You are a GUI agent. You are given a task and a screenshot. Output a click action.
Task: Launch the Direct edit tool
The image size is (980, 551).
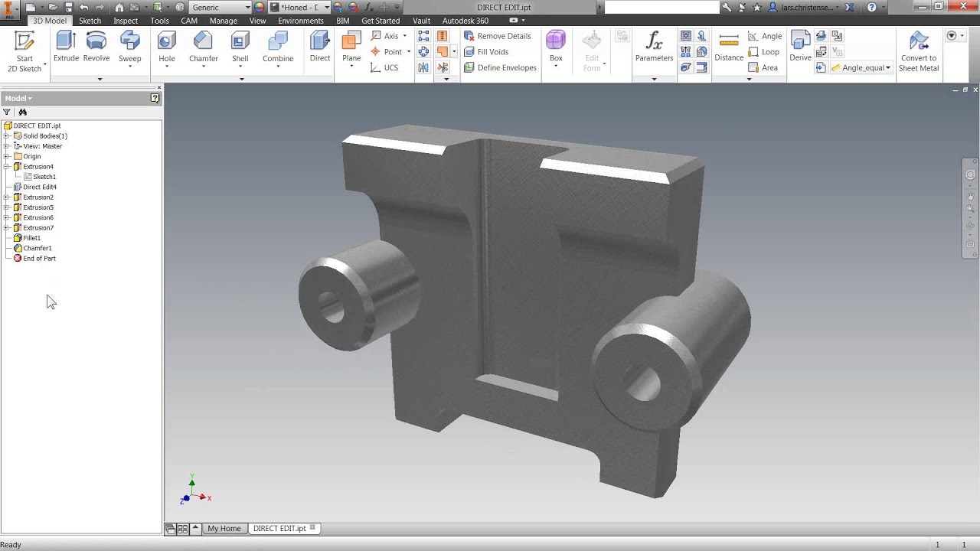click(x=320, y=47)
